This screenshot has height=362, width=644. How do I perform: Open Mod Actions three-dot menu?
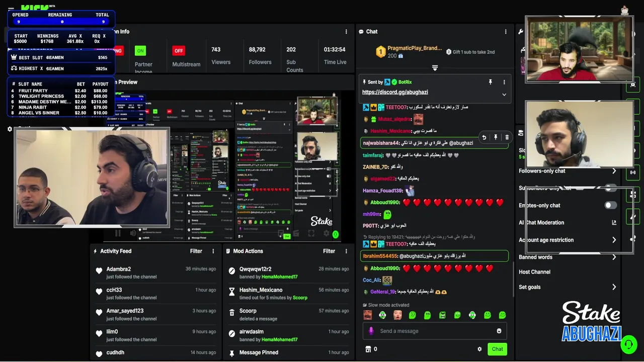point(346,251)
